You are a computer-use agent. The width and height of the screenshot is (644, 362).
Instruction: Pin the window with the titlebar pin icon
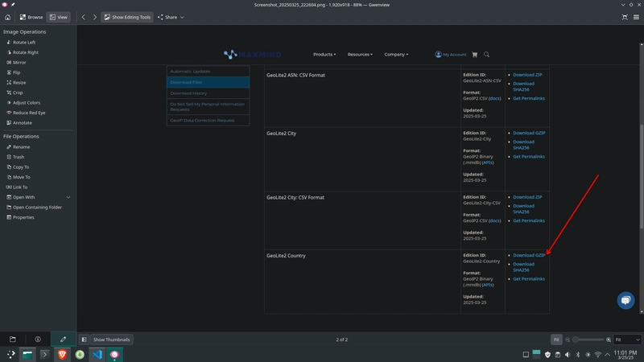pyautogui.click(x=13, y=5)
